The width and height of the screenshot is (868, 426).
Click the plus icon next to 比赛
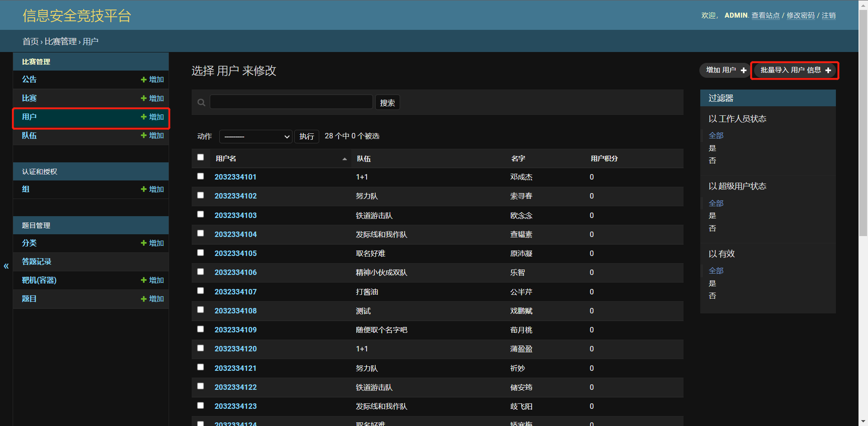coord(144,98)
